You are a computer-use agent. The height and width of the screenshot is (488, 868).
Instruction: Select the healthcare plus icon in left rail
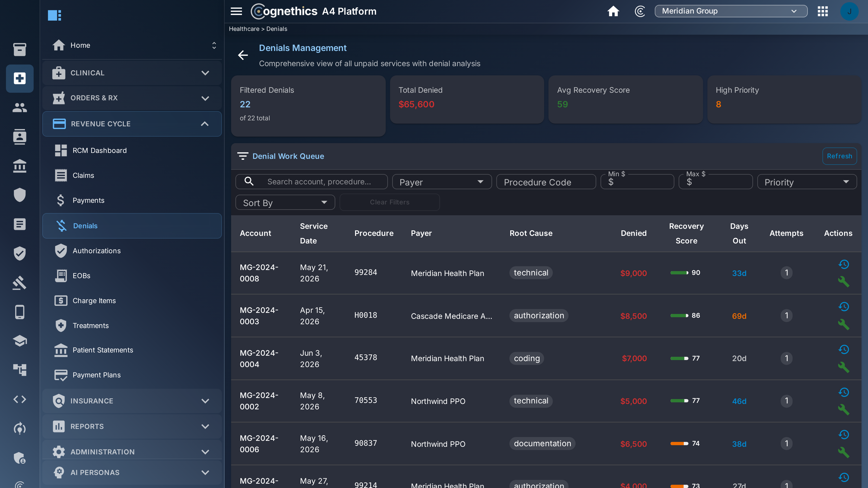click(20, 78)
